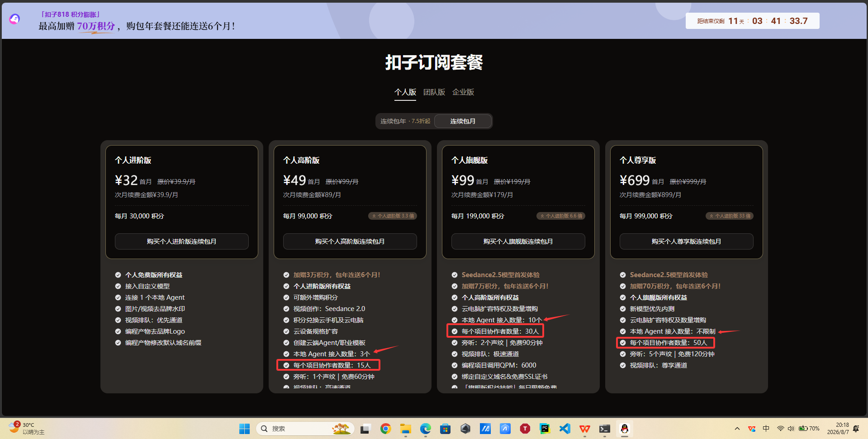
Task: Open Microsoft Store from the taskbar
Action: pos(445,429)
